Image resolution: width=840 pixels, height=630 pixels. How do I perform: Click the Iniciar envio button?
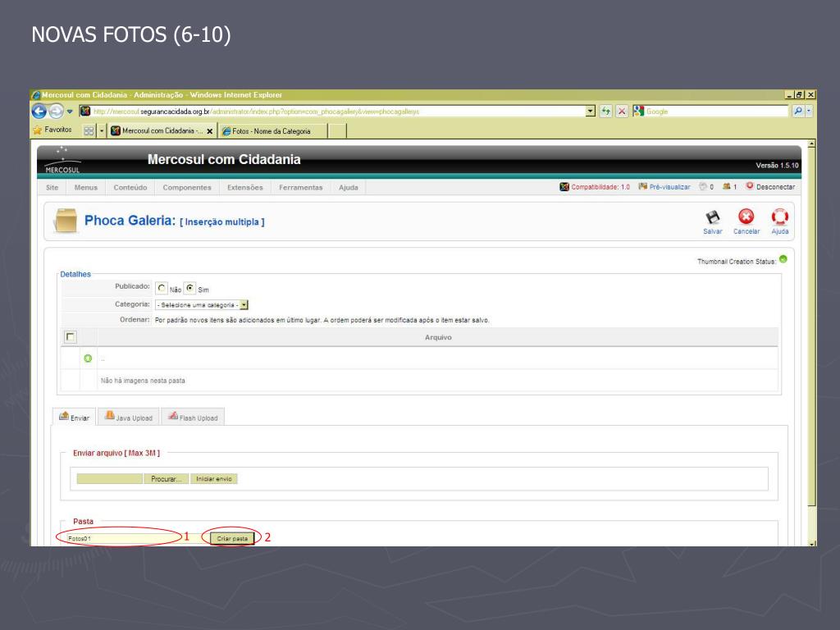pyautogui.click(x=214, y=479)
